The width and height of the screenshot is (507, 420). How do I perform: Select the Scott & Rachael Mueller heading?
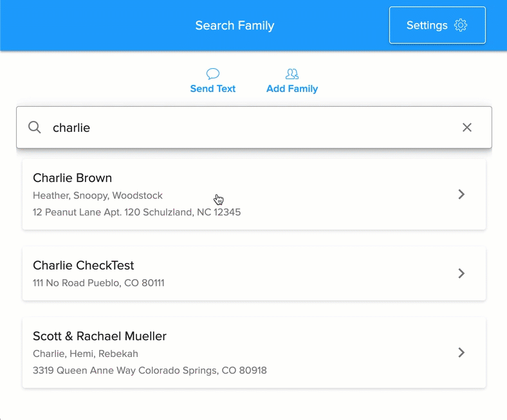100,336
